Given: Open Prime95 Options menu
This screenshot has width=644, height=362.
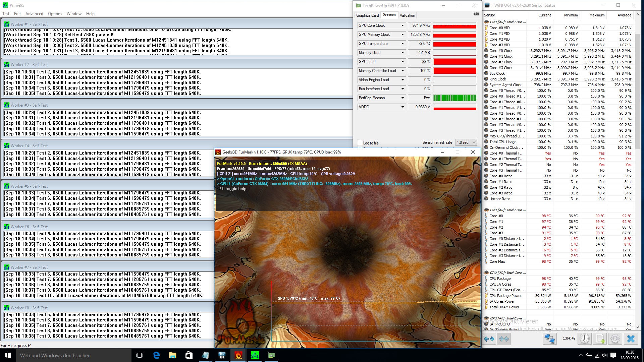Looking at the screenshot, I should point(55,14).
